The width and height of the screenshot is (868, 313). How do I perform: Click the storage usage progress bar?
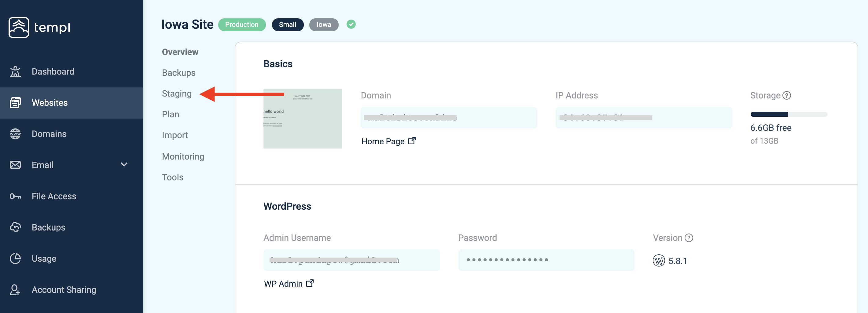789,114
